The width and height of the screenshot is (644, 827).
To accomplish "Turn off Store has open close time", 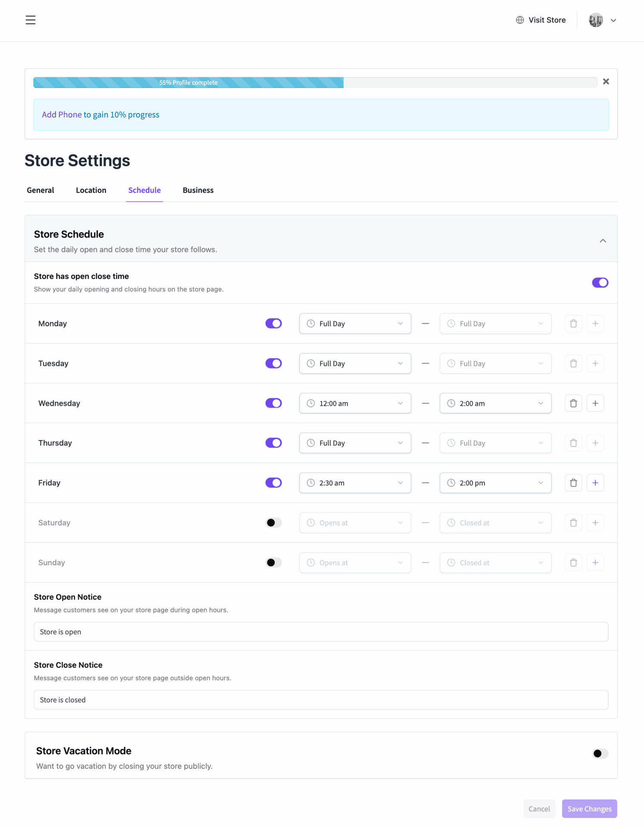I will [x=600, y=283].
